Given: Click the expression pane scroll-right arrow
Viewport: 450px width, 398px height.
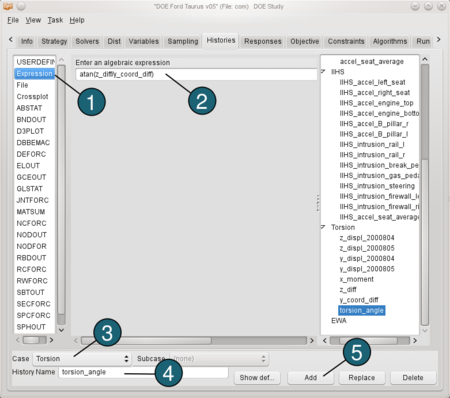Looking at the screenshot, I should tap(312, 340).
